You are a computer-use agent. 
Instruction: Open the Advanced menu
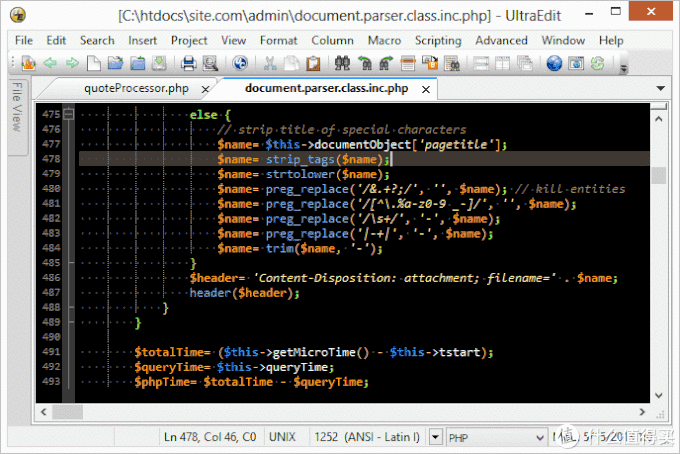[x=501, y=40]
